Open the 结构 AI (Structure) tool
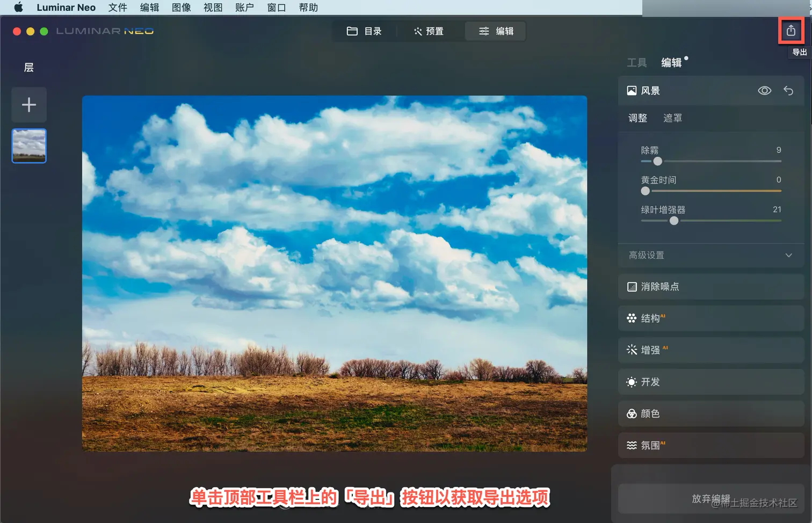Screen dimensions: 812x523 point(711,318)
